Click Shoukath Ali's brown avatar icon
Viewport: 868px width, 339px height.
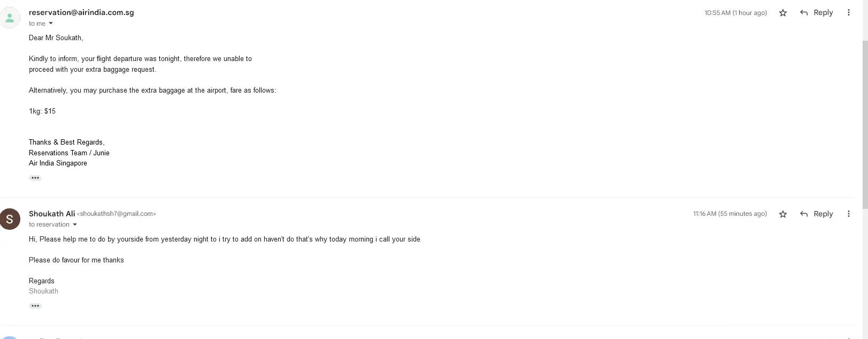click(x=10, y=219)
